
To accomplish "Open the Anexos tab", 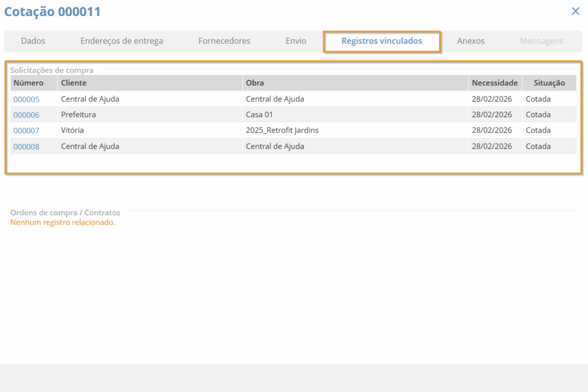I will click(471, 41).
